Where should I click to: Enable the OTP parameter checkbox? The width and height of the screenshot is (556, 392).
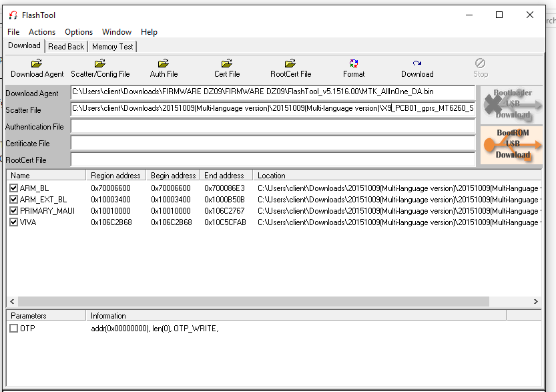pyautogui.click(x=14, y=328)
